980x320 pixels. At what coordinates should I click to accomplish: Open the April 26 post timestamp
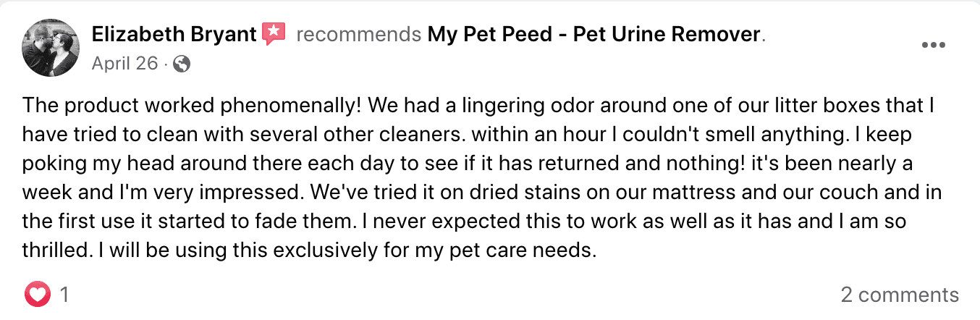[124, 64]
